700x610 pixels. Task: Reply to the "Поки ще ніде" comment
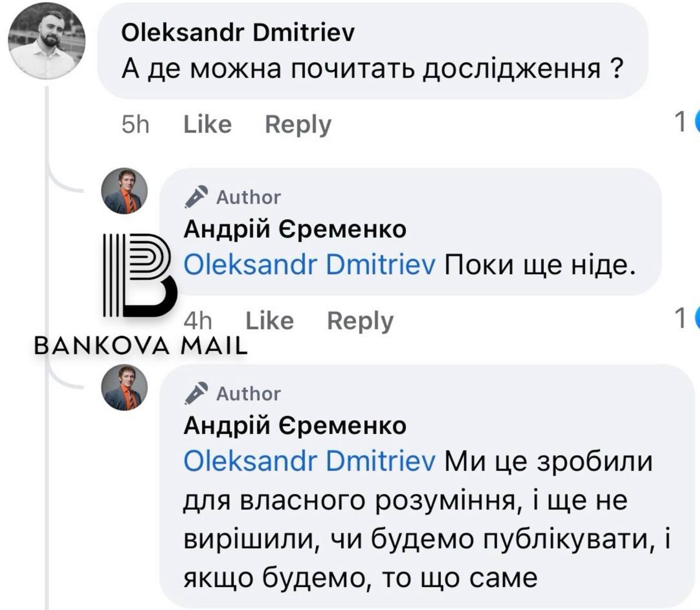click(x=360, y=321)
